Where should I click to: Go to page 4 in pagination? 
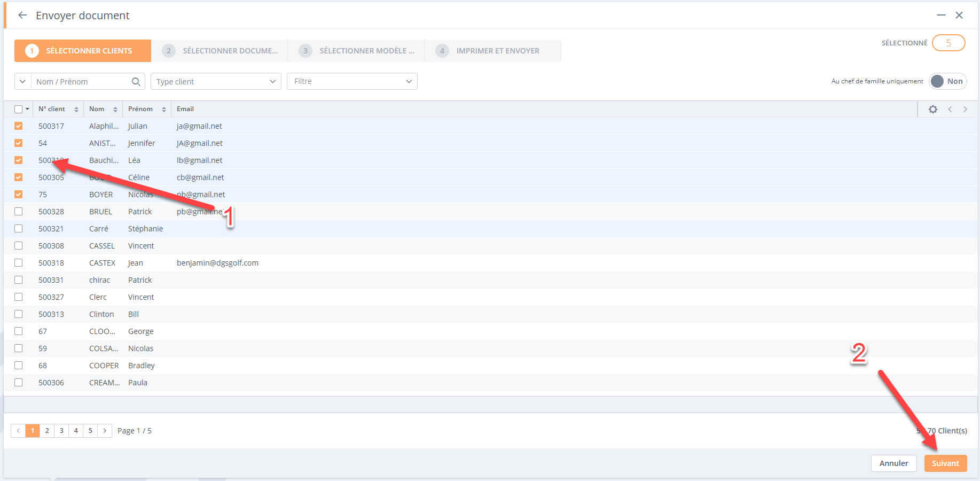[x=76, y=430]
